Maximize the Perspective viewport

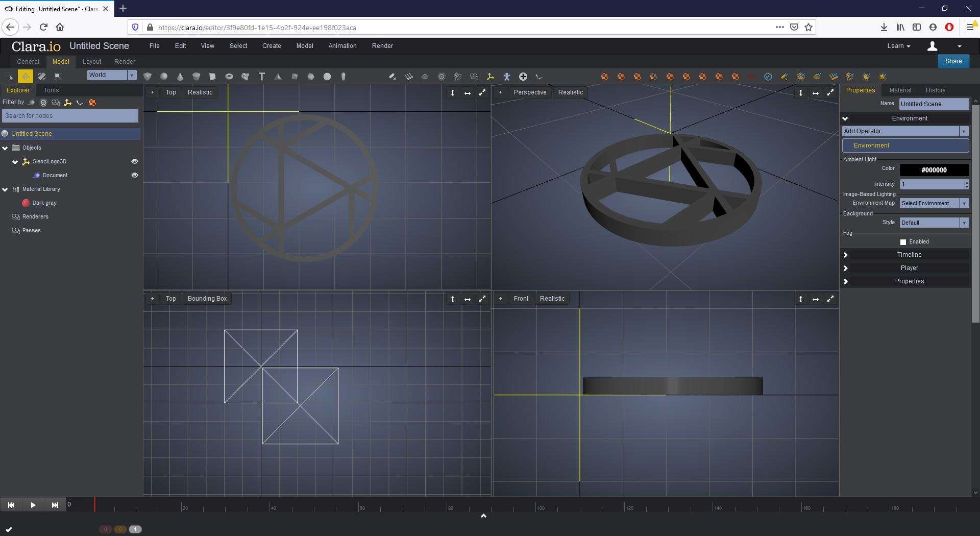click(x=830, y=92)
